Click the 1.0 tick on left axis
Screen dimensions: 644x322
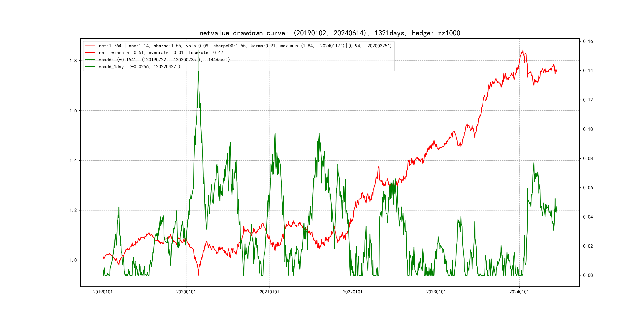[73, 260]
